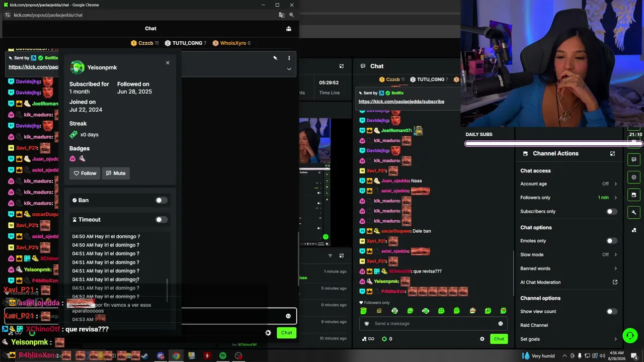Toggle Show view count switch
Viewport: 644px width, 362px height.
611,312
